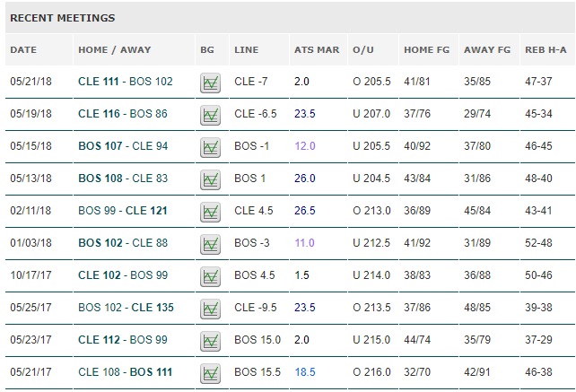Click the over/under value U 214.0

371,275
